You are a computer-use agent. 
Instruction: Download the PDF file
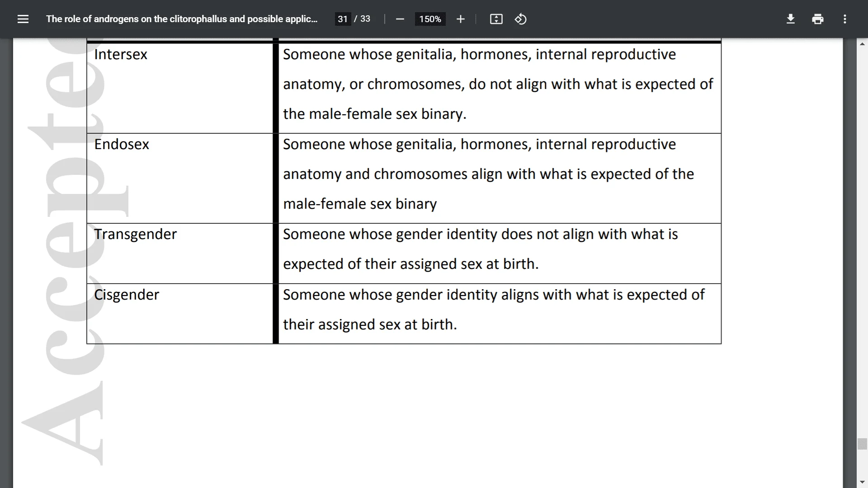pos(790,19)
